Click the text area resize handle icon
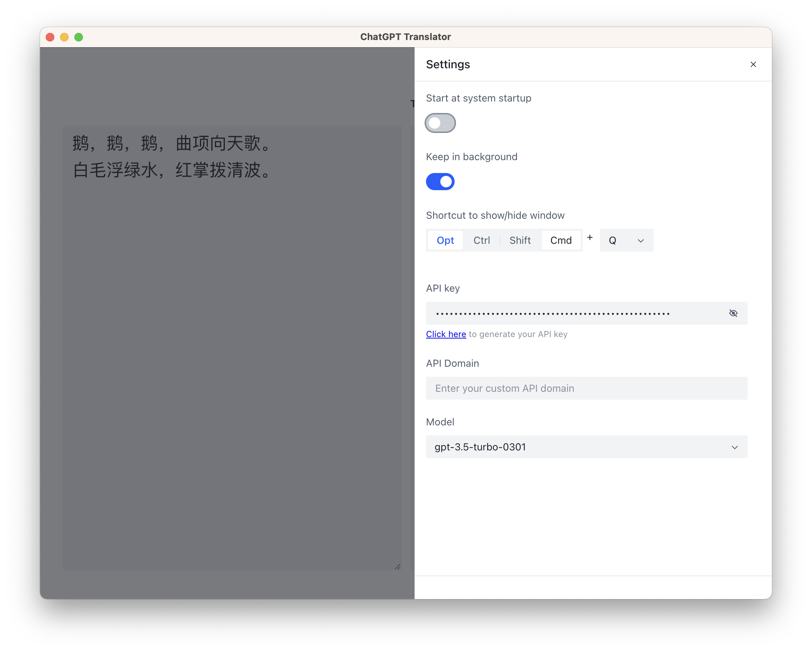Screen dimensions: 812x652 [x=397, y=567]
